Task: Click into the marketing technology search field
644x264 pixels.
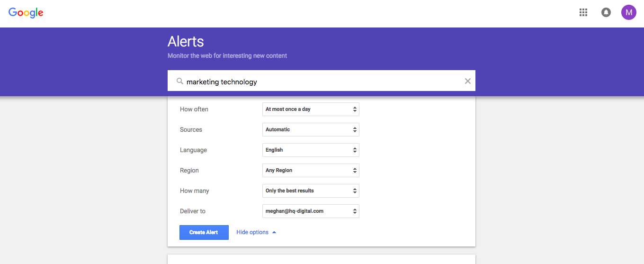Action: coord(322,81)
